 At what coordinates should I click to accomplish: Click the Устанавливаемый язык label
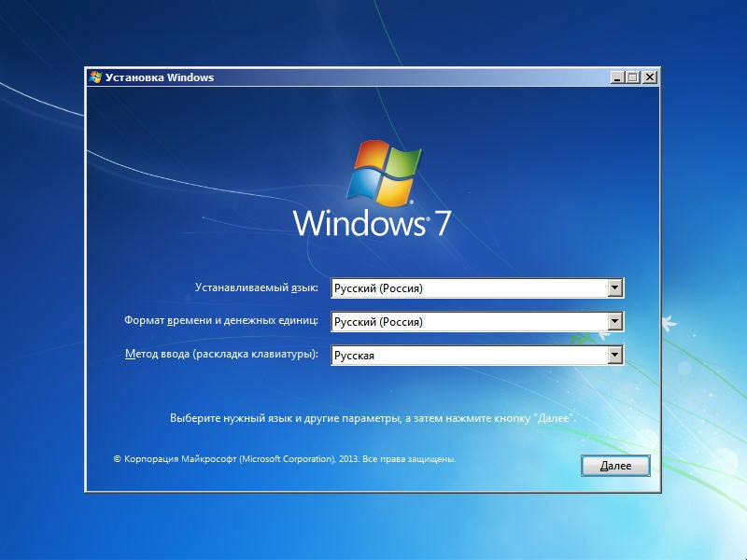tap(256, 287)
